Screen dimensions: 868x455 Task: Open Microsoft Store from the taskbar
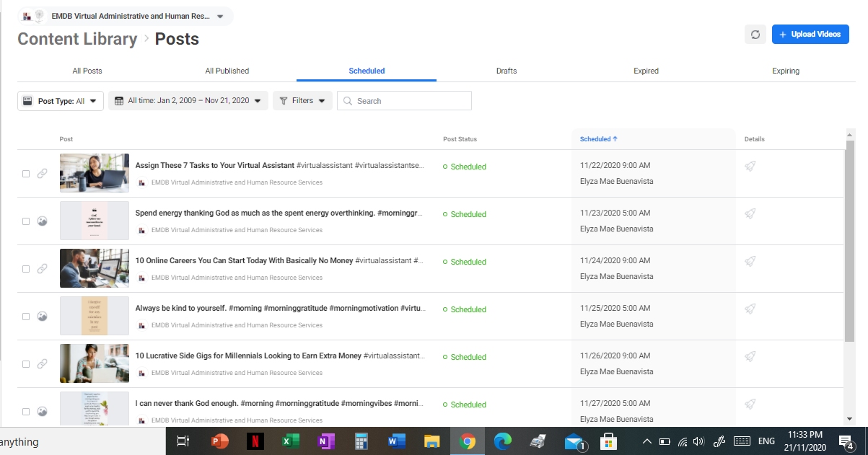(x=608, y=441)
